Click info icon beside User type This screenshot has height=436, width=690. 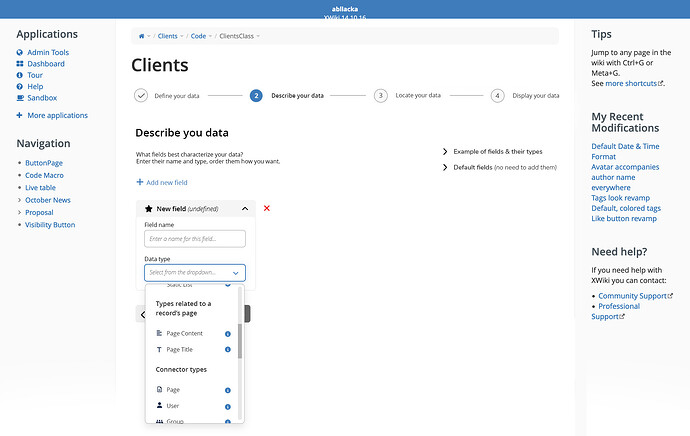tap(228, 406)
